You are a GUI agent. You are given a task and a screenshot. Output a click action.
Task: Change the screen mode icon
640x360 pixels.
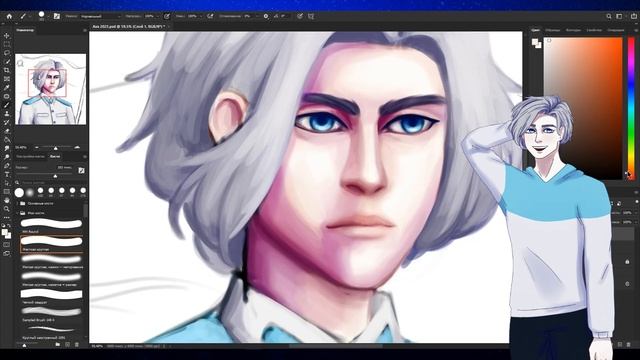coord(7,253)
